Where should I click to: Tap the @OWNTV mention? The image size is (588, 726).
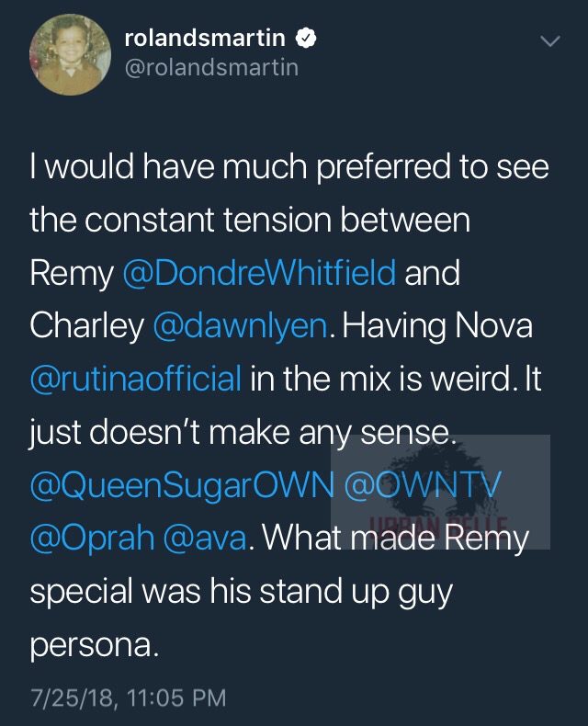click(423, 484)
